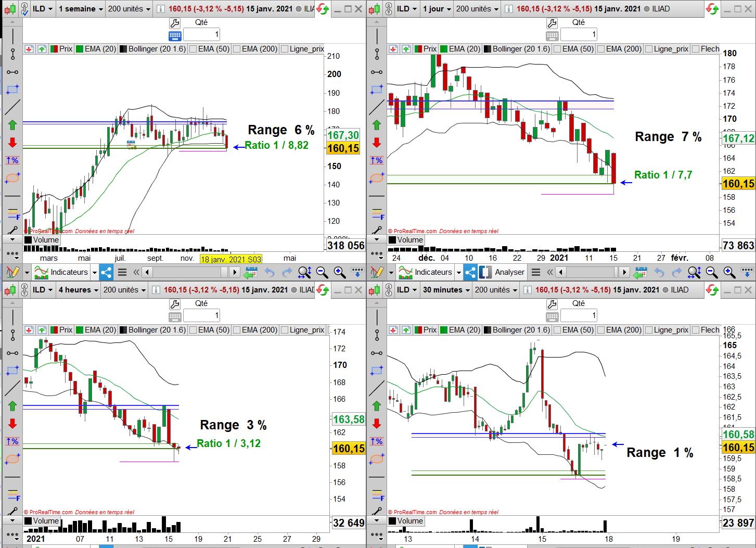The image size is (756, 548).
Task: Collapse the Volume panel arrow in 1 semaine chart
Action: click(x=12, y=240)
